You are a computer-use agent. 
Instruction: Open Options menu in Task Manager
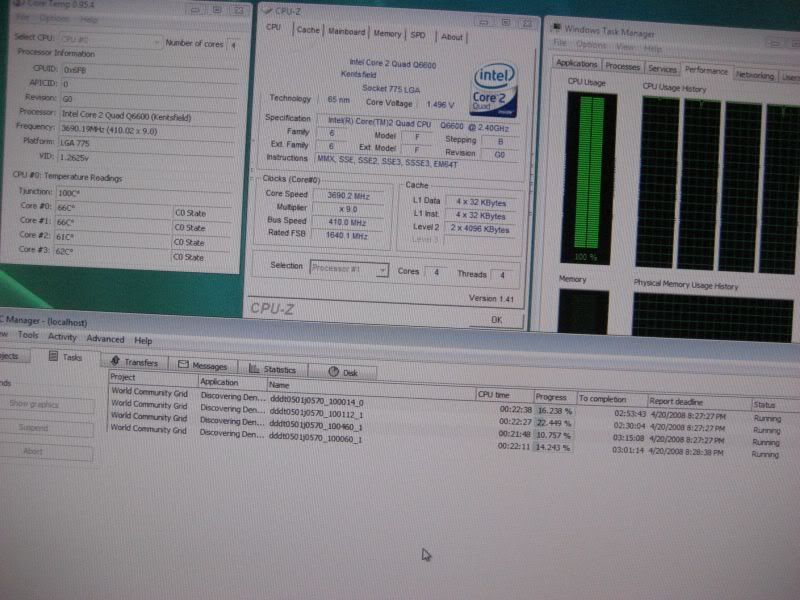(x=591, y=45)
